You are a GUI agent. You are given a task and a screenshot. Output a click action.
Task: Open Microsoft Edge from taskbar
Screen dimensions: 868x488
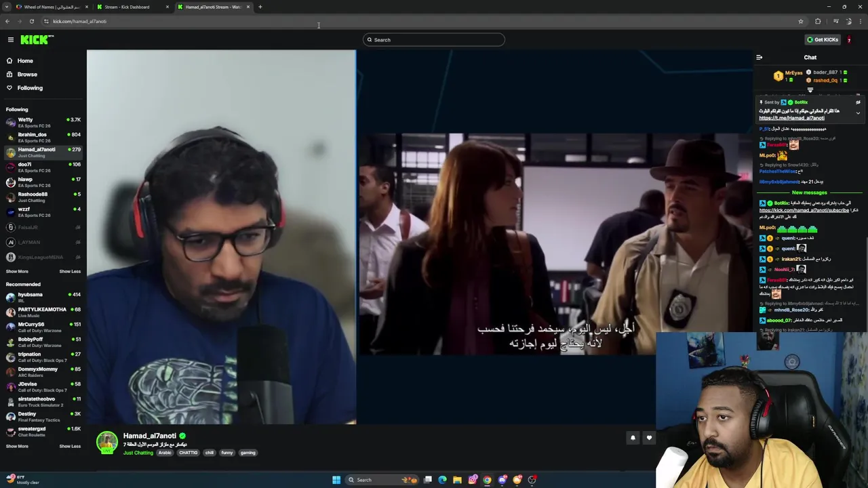pos(442,480)
